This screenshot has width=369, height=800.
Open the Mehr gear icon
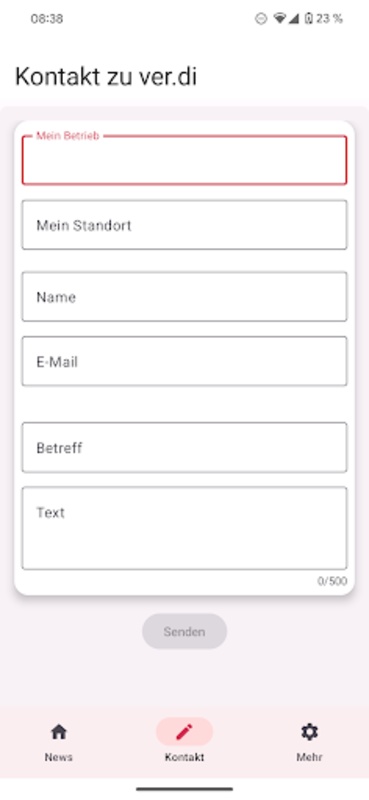click(309, 732)
